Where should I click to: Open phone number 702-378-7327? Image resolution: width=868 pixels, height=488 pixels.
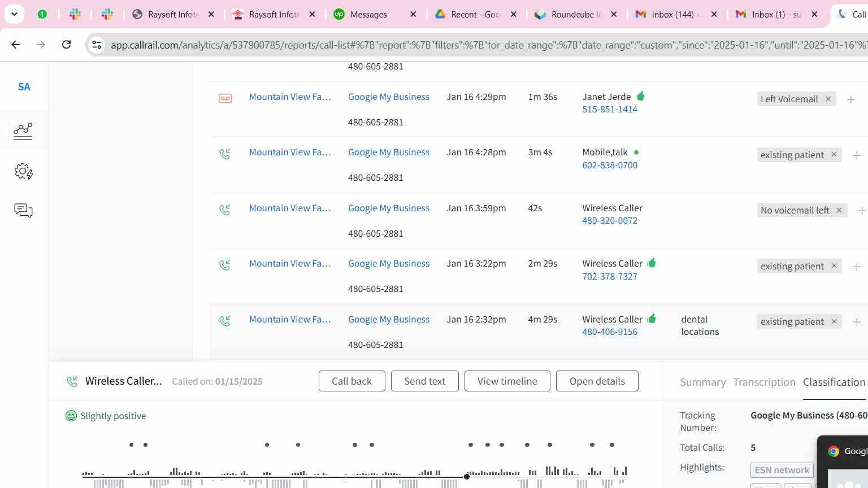[x=610, y=277]
